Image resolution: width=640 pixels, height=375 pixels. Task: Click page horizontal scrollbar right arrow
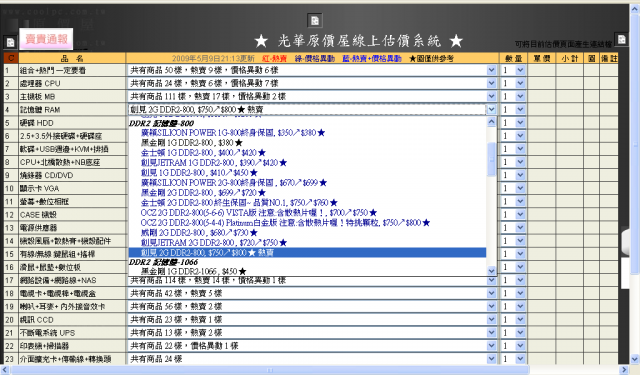coord(624,370)
